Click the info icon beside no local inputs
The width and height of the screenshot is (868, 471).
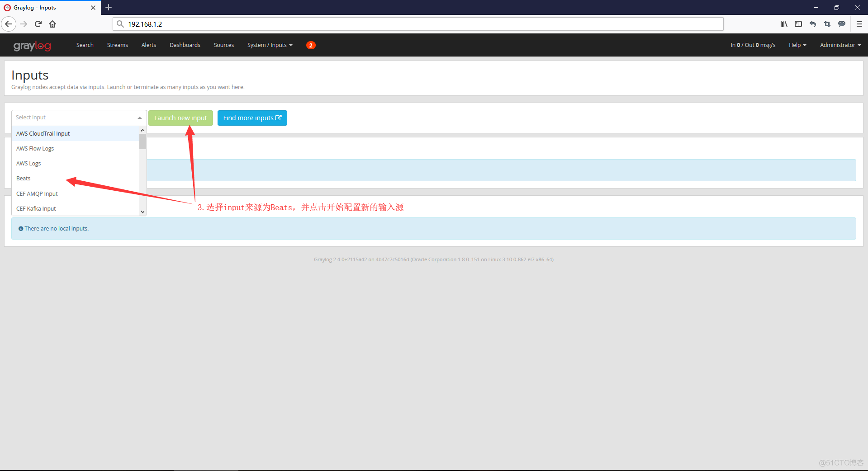pyautogui.click(x=21, y=229)
